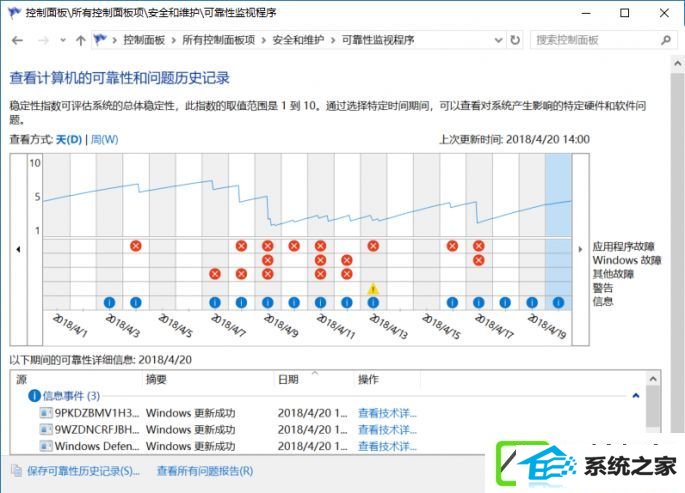The width and height of the screenshot is (685, 493).
Task: Select the application failure icon on 2018/4/8
Action: (241, 246)
